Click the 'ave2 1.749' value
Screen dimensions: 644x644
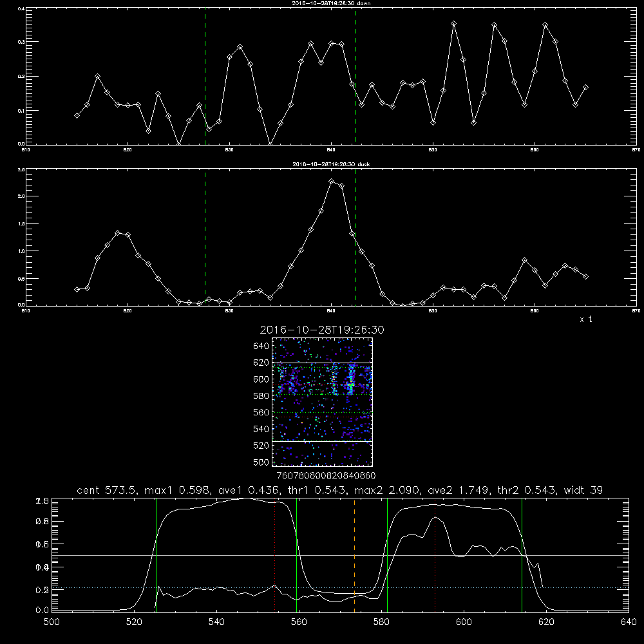459,490
